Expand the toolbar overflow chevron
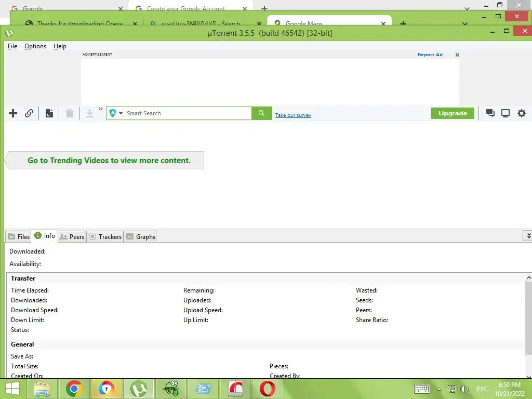The width and height of the screenshot is (532, 399). pyautogui.click(x=100, y=109)
